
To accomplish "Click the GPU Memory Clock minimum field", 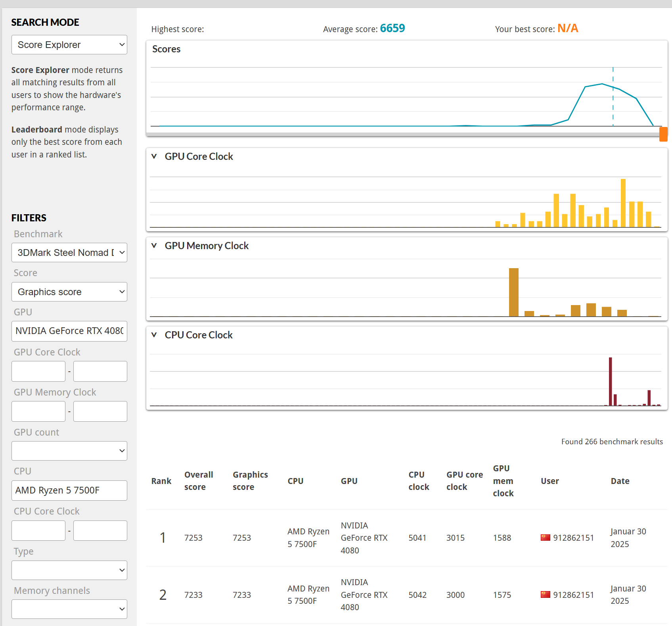I will pyautogui.click(x=38, y=411).
